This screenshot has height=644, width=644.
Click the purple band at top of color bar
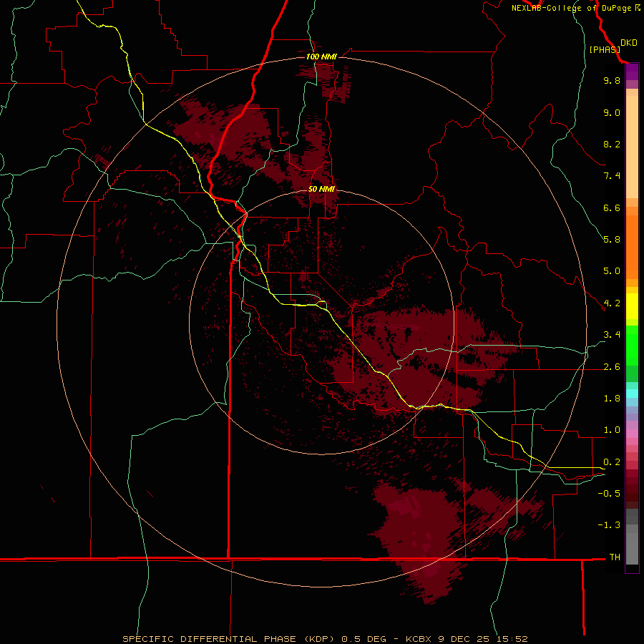point(632,72)
